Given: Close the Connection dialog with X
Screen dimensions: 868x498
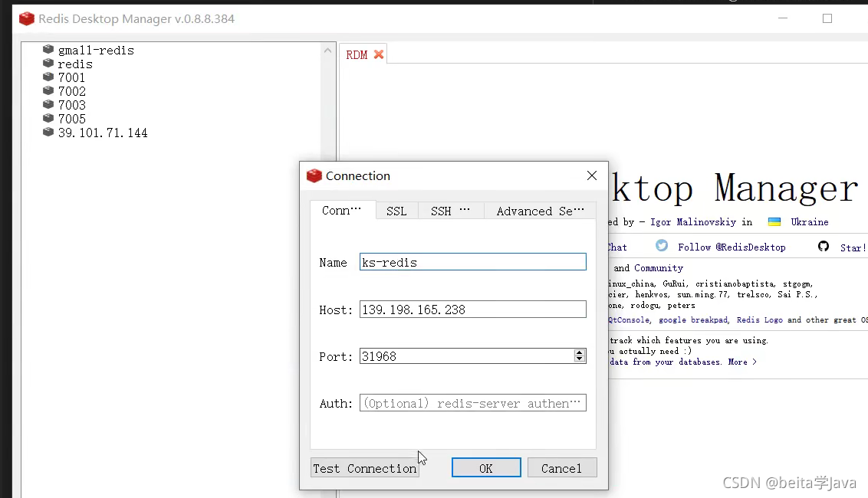Looking at the screenshot, I should click(592, 175).
